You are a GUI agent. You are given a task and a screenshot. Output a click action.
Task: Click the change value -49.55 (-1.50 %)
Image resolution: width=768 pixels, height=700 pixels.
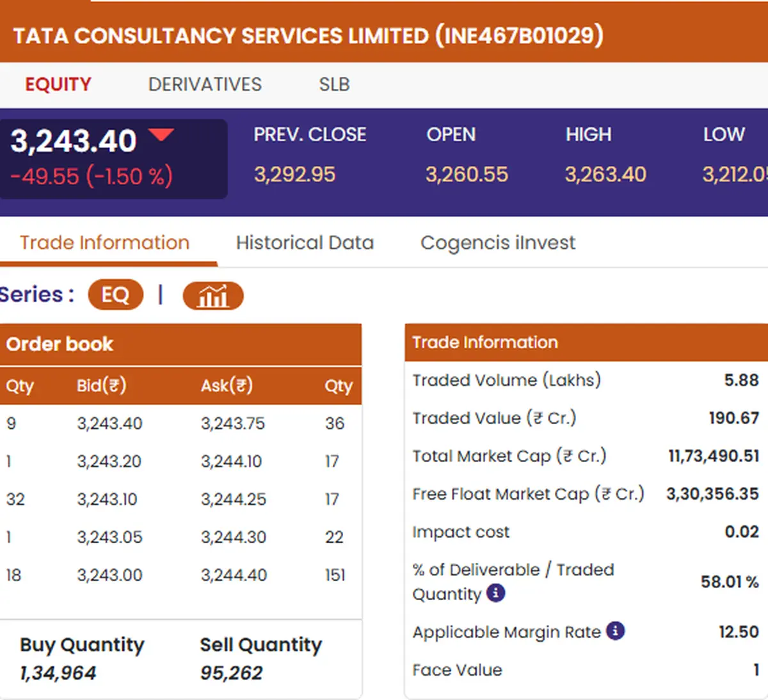pos(92,176)
